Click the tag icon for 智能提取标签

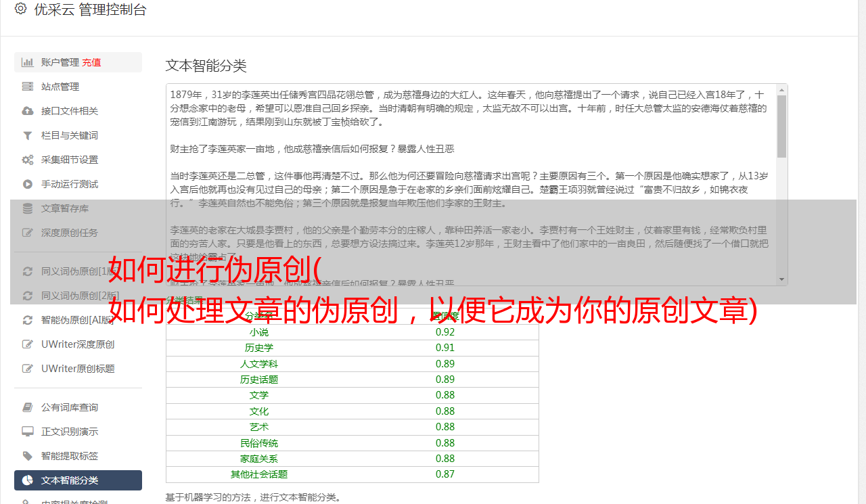27,456
